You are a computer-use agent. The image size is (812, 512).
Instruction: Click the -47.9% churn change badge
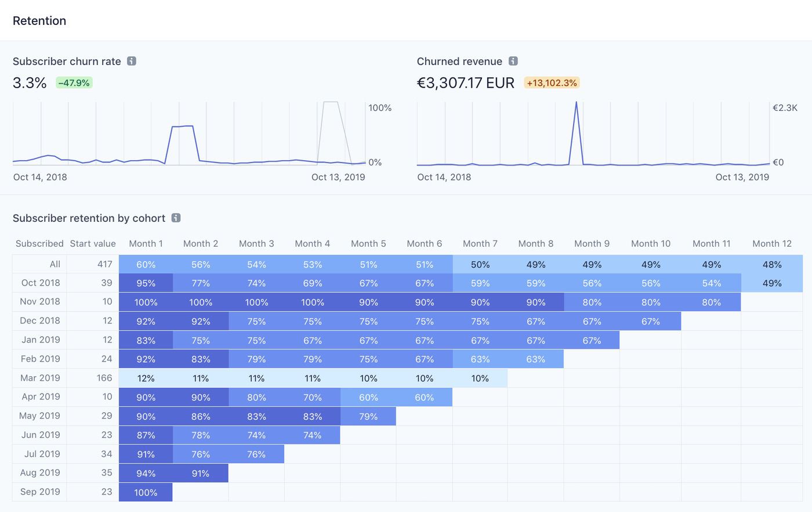click(74, 83)
